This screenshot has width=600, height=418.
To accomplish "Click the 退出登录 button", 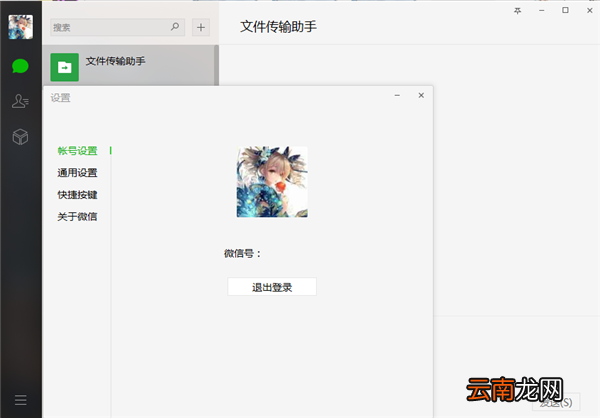I will pyautogui.click(x=272, y=287).
